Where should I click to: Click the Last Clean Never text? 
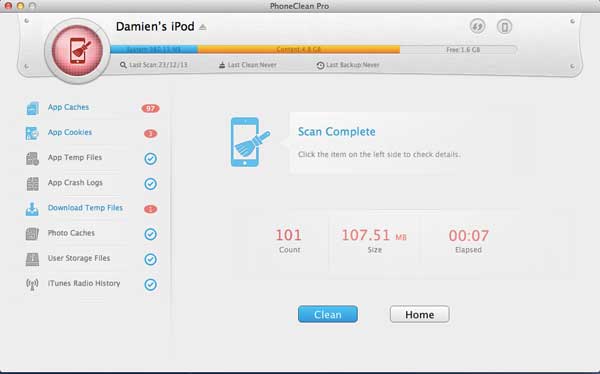click(252, 65)
